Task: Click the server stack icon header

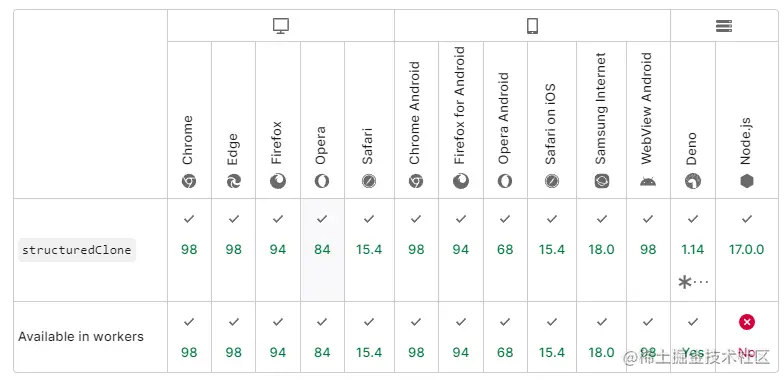Action: 724,26
